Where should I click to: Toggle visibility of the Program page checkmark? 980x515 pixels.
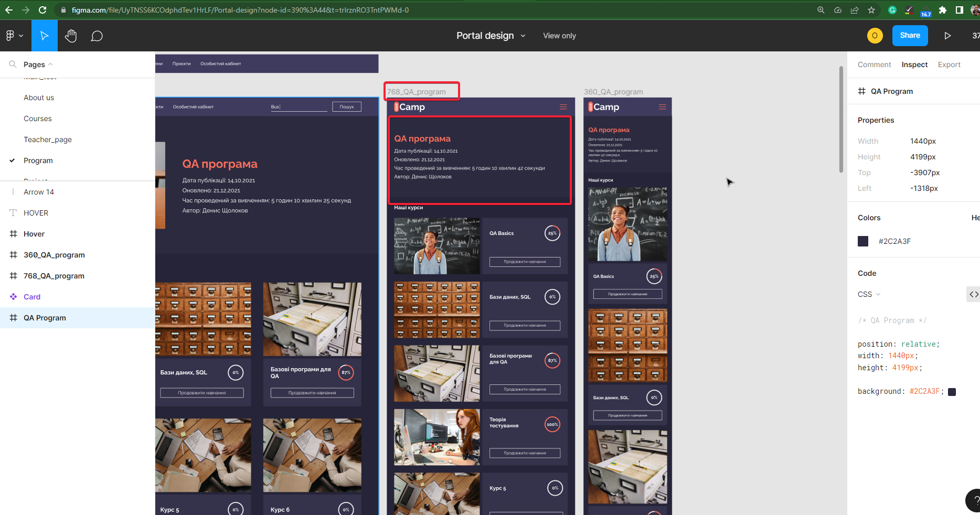point(12,160)
